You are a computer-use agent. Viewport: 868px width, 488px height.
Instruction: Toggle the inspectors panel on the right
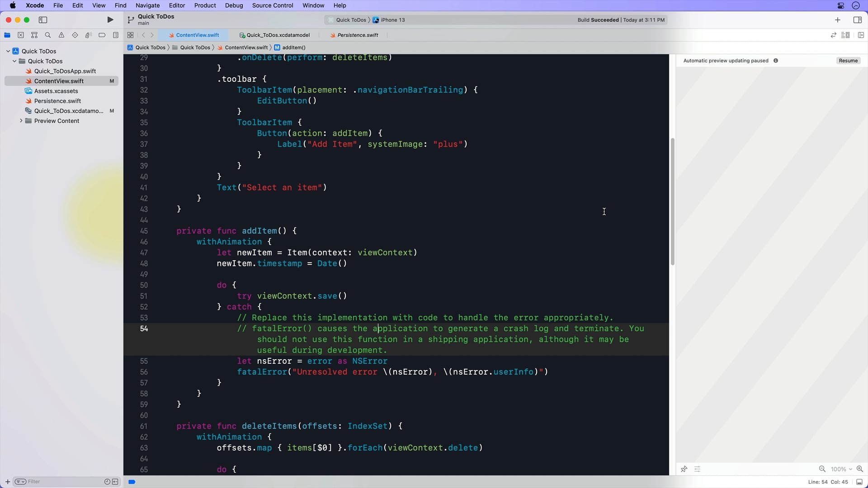tap(857, 20)
